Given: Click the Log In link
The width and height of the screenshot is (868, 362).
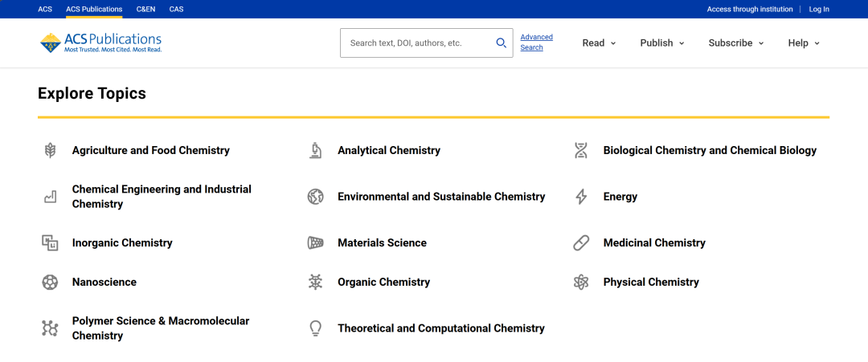Looking at the screenshot, I should 819,10.
